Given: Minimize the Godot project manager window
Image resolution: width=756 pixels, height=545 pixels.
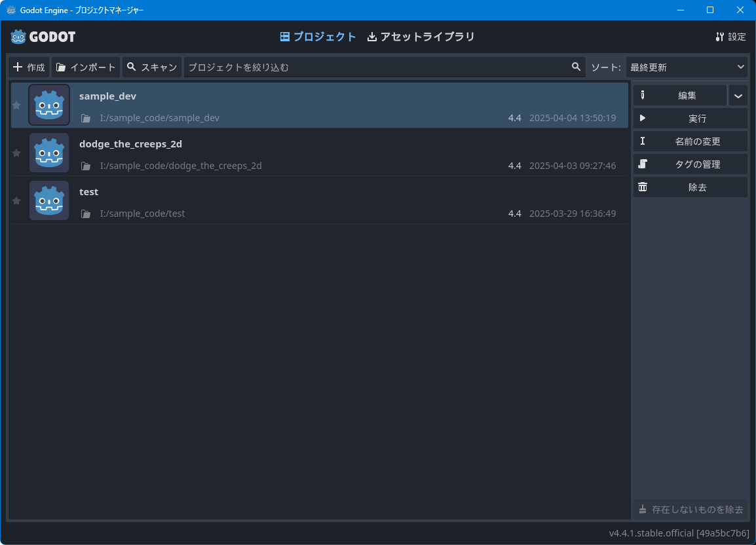Looking at the screenshot, I should click(x=680, y=10).
